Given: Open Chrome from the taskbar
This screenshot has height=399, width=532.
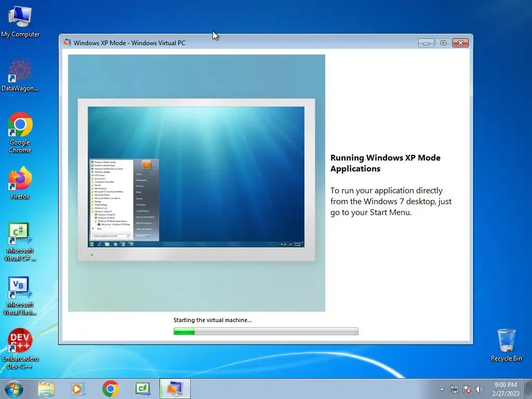Looking at the screenshot, I should click(x=110, y=389).
